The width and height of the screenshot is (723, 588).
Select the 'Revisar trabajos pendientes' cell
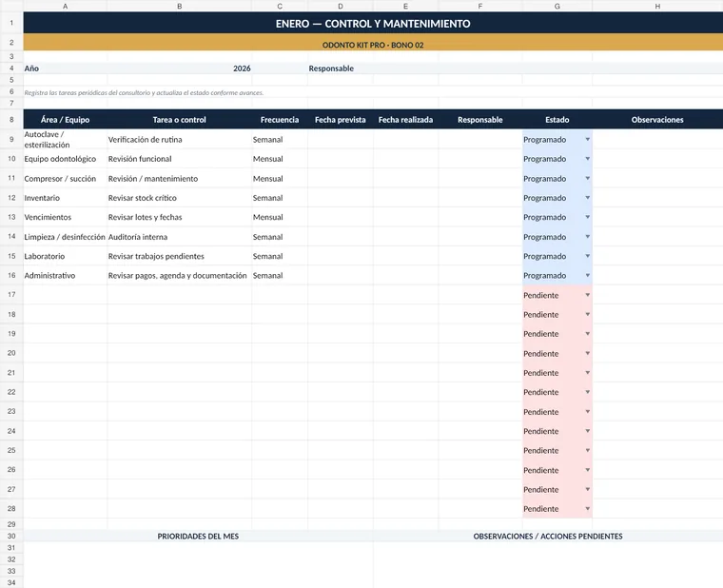click(x=180, y=256)
